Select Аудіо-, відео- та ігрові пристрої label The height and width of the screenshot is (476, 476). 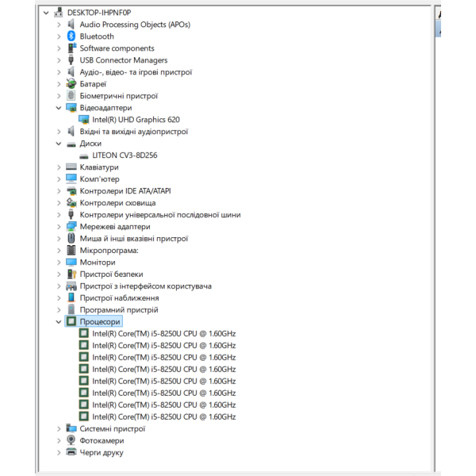(136, 72)
